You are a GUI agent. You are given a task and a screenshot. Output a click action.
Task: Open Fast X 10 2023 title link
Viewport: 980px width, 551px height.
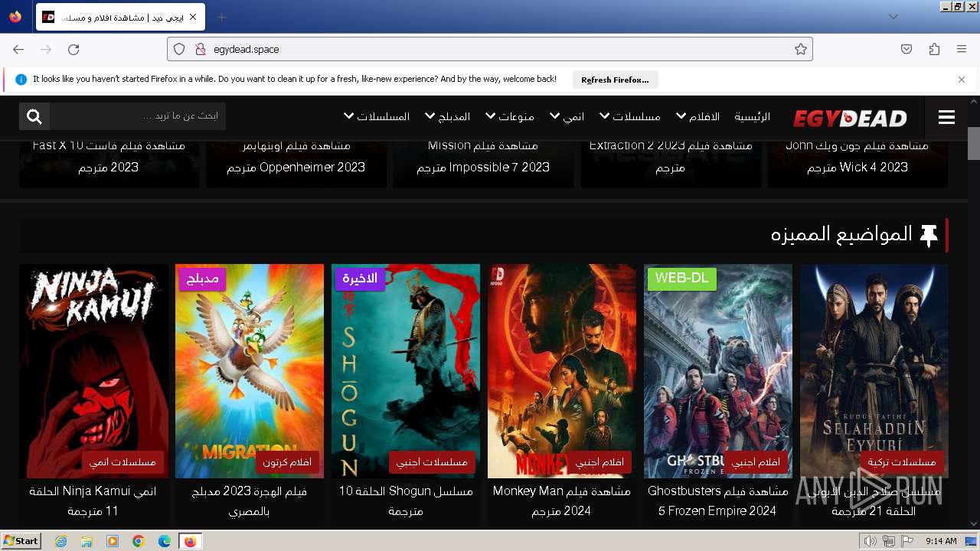(x=109, y=156)
